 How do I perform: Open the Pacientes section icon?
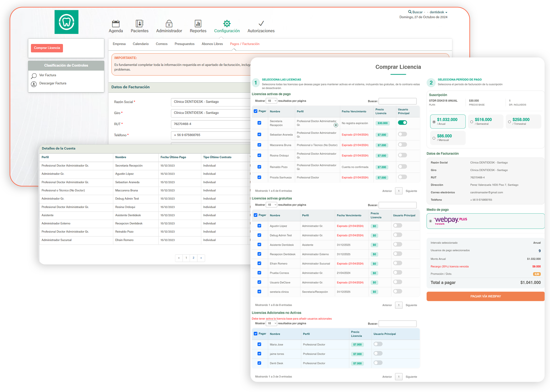[x=139, y=24]
